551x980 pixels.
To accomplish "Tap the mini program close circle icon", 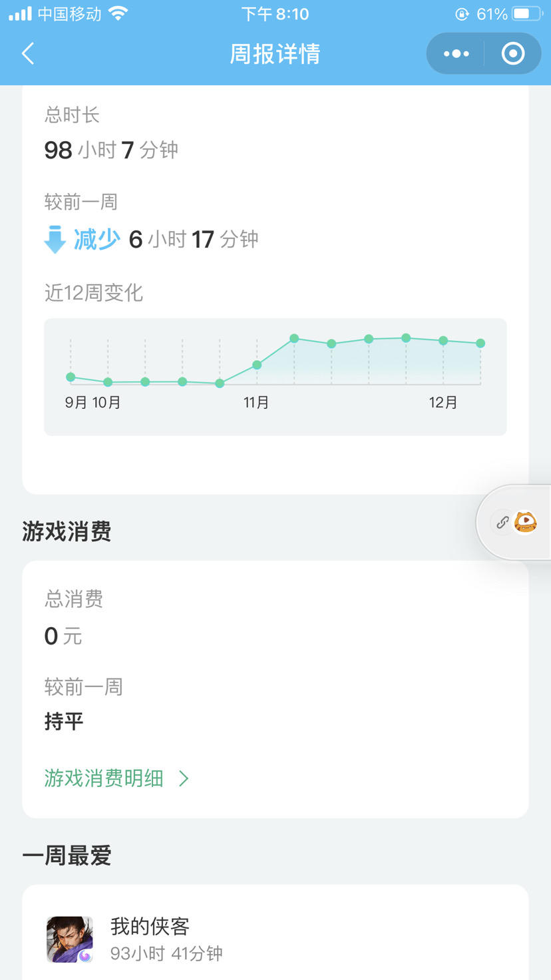I will (x=512, y=53).
